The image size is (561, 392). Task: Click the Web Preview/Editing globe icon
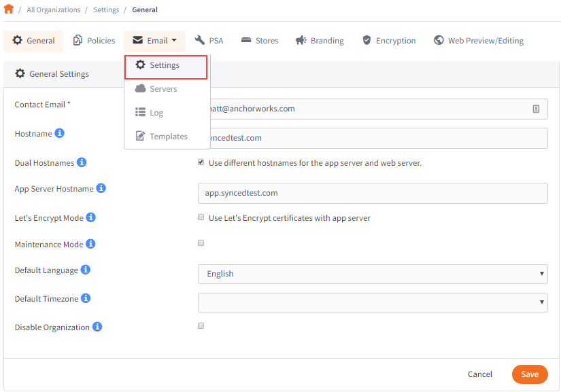point(438,40)
